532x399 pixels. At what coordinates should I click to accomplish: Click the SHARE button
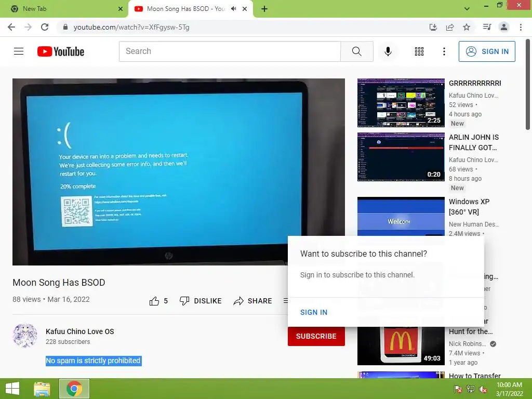click(x=253, y=301)
